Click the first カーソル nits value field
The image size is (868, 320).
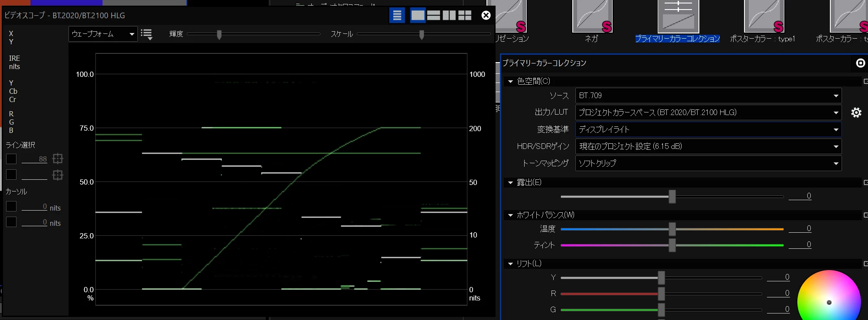34,206
